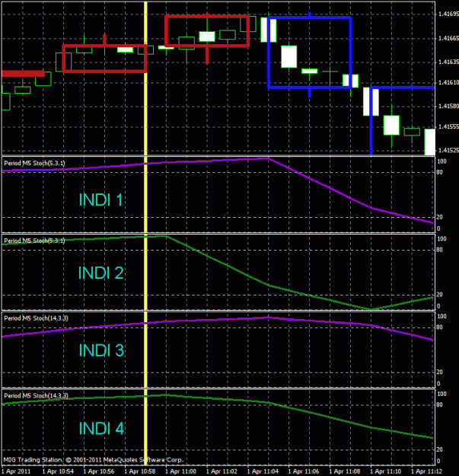Select the yellow vertical line in the price chart
459x476 pixels.
click(145, 79)
